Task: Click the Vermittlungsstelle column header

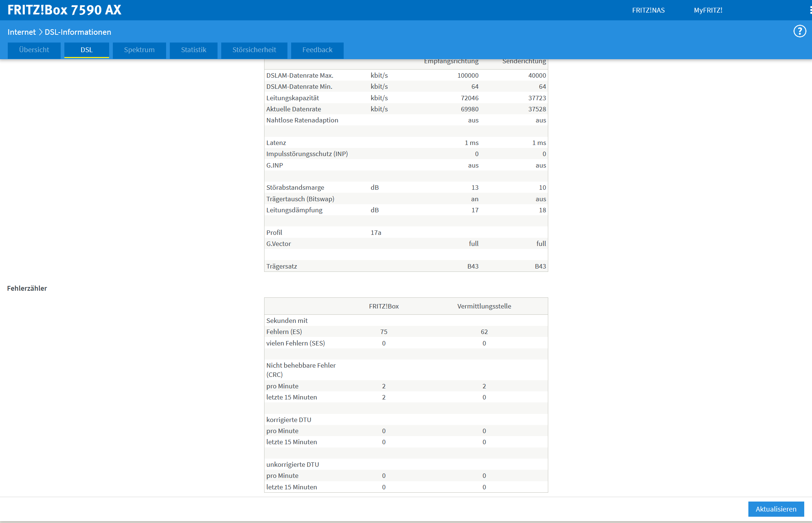Action: tap(484, 306)
